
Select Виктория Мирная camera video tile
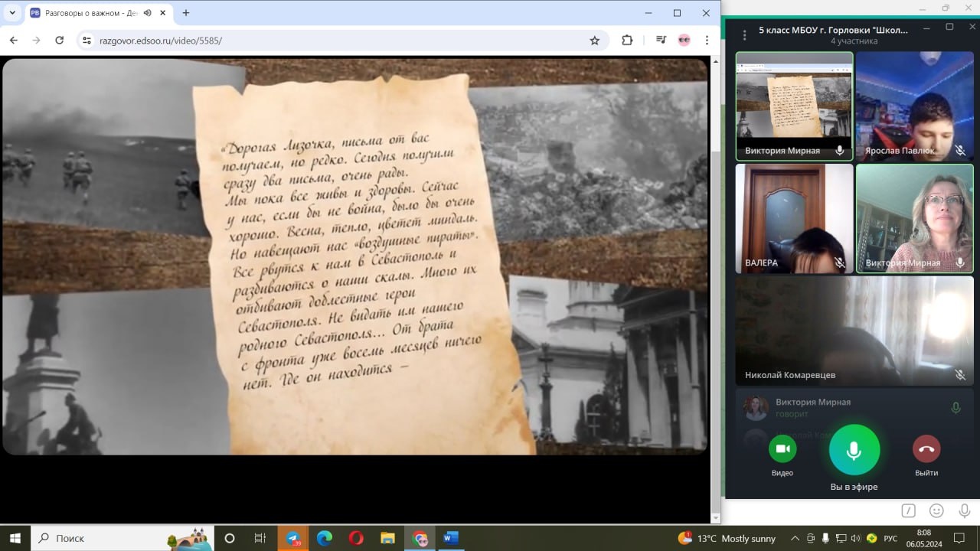914,218
